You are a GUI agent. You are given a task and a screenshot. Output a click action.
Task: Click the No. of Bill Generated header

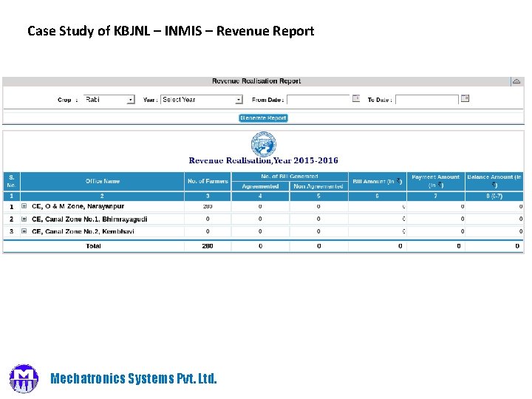(290, 177)
